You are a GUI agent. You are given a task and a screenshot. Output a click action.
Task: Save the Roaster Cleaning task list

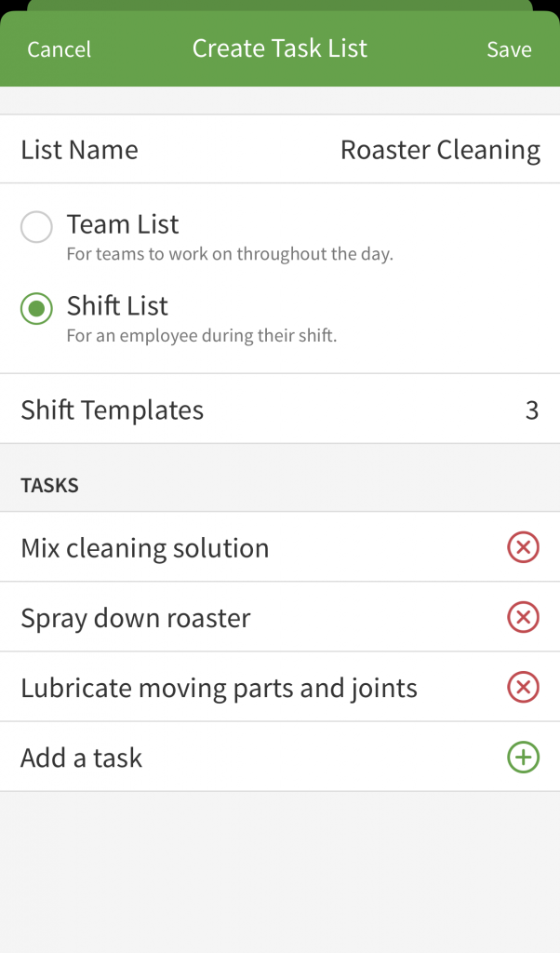[x=509, y=48]
